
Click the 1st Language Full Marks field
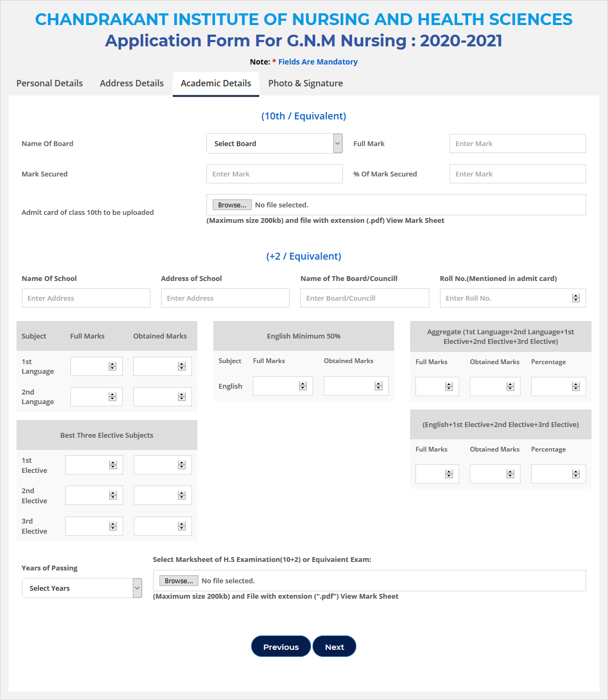point(96,366)
